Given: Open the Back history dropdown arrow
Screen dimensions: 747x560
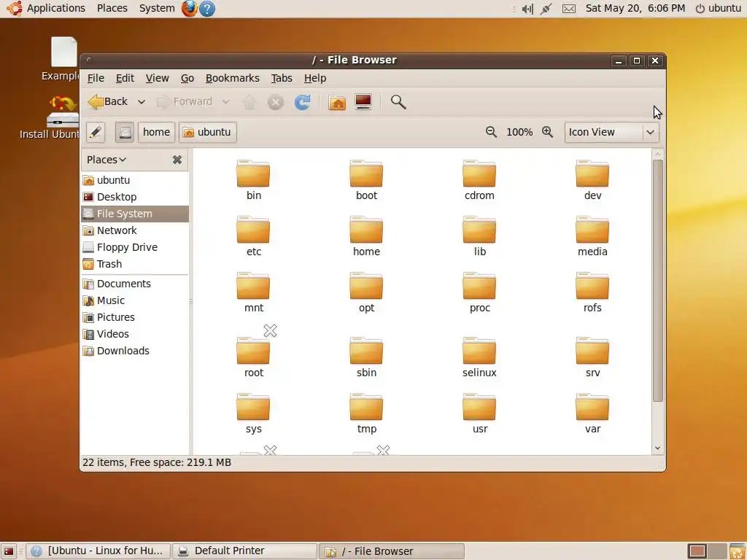Looking at the screenshot, I should click(x=142, y=102).
